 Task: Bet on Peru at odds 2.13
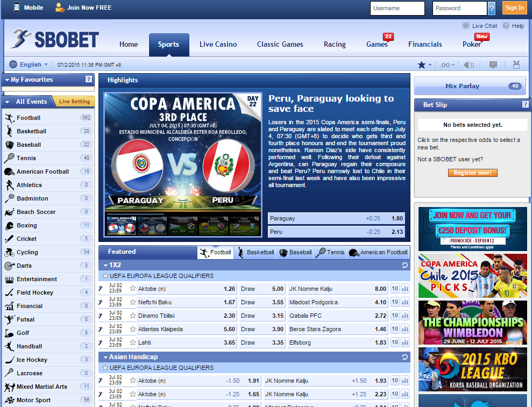coord(336,232)
